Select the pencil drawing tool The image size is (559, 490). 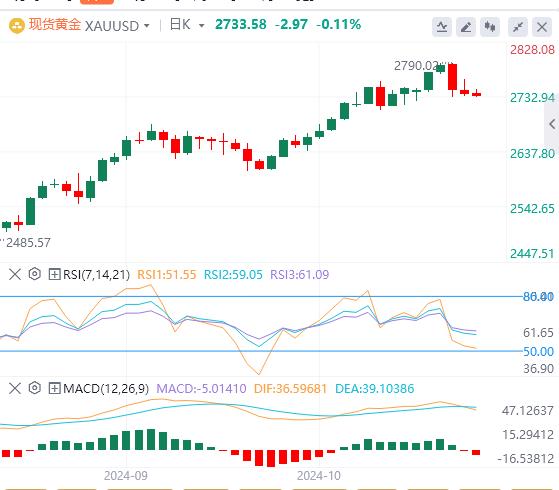pos(466,27)
